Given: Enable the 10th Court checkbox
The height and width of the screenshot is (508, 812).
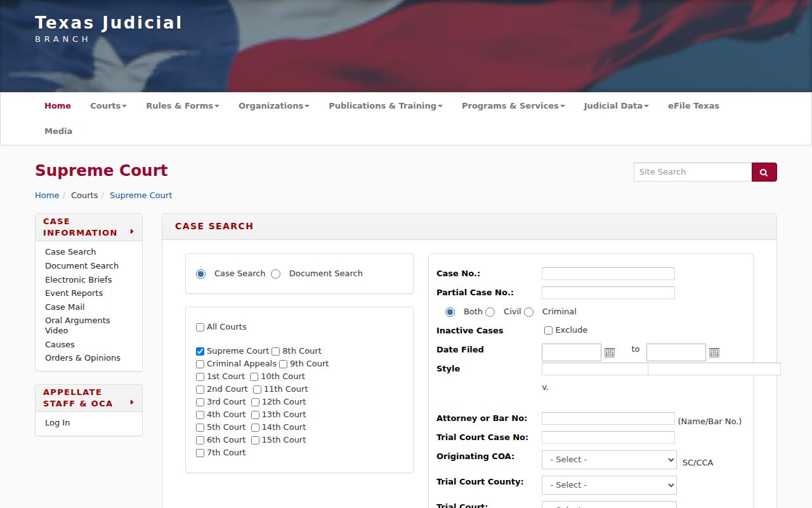Looking at the screenshot, I should point(254,377).
